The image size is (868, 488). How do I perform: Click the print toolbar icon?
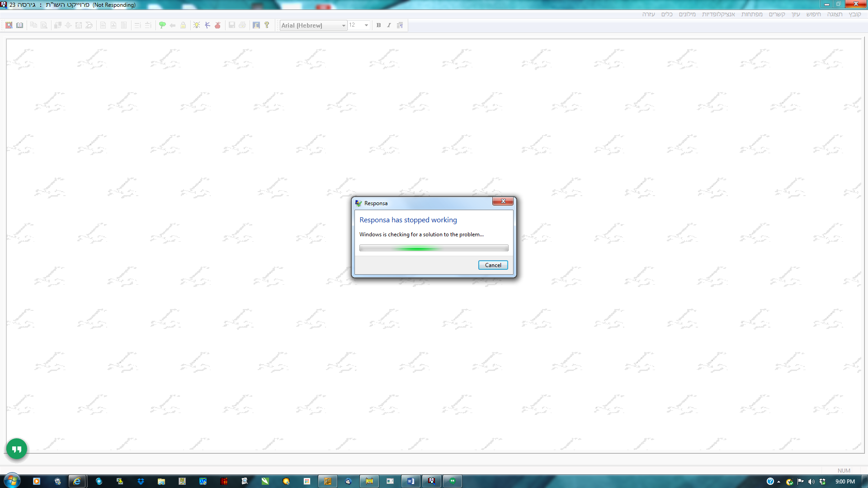pos(242,25)
